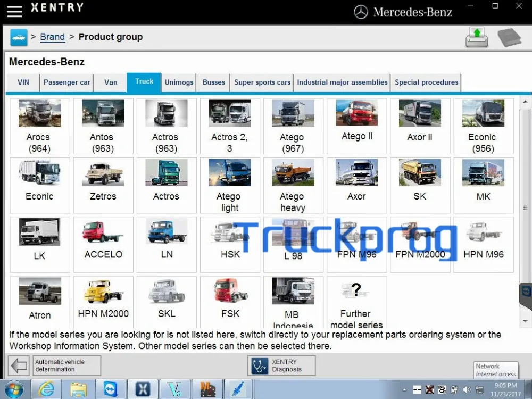
Task: Click the Brand breadcrumb link
Action: (52, 37)
